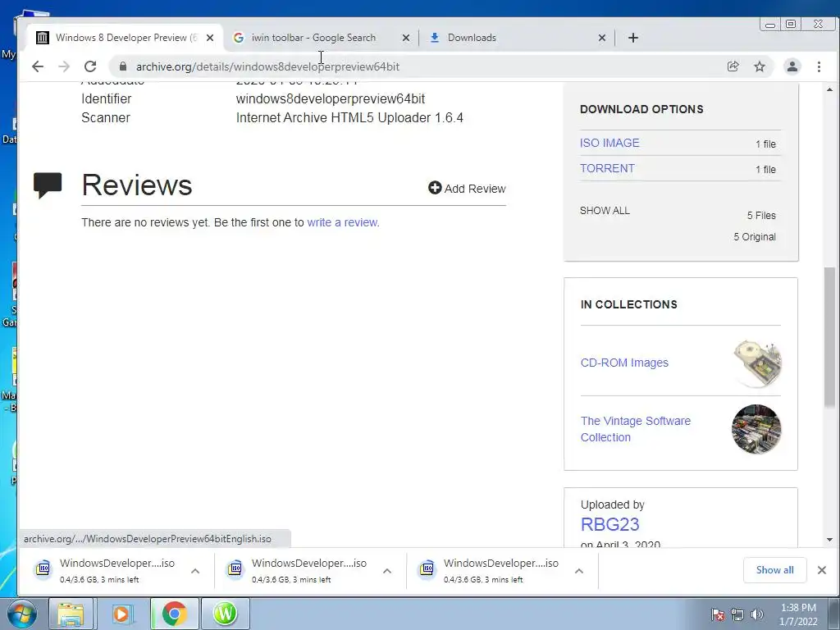Follow the 'write a review' link
This screenshot has height=630, width=840.
tap(342, 222)
